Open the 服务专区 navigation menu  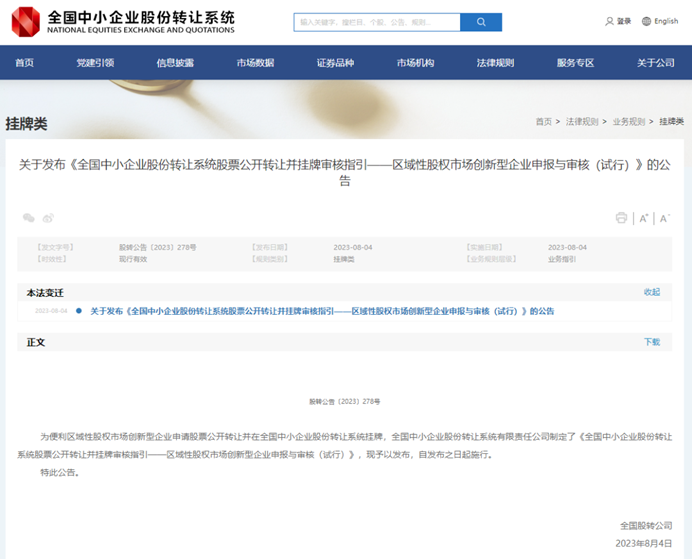point(575,63)
